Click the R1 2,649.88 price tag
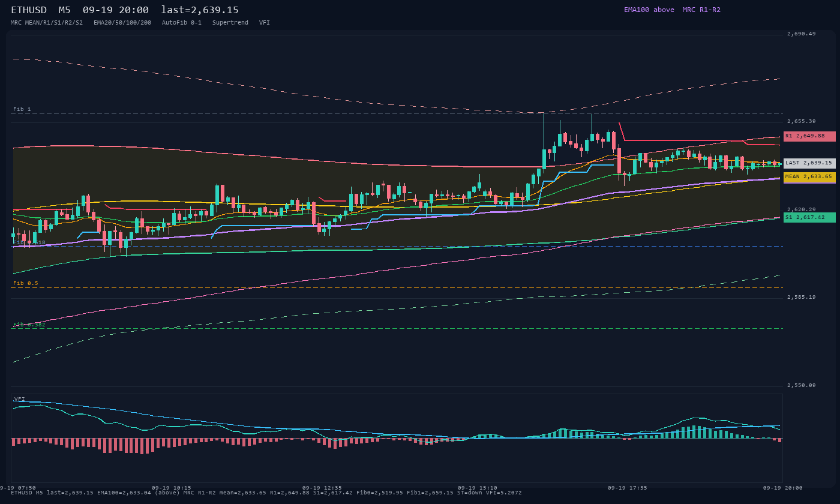 [809, 136]
